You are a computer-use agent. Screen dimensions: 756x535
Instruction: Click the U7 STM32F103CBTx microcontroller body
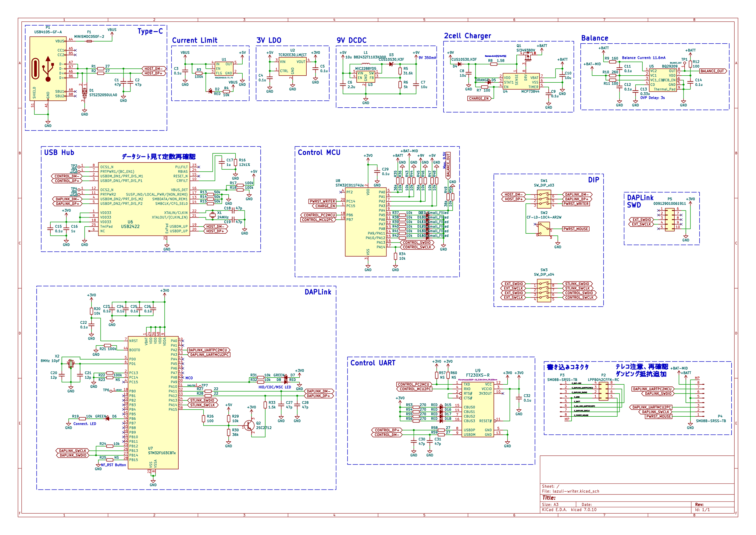tap(153, 402)
